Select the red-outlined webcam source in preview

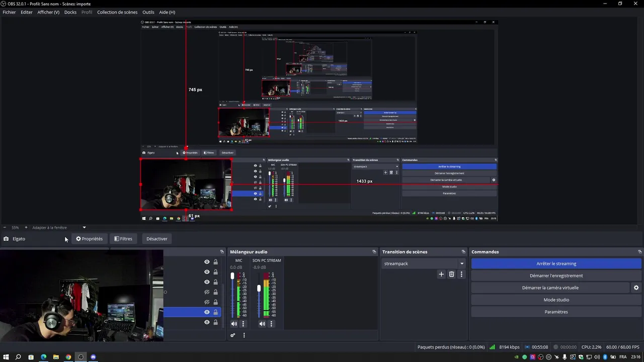pos(186,184)
